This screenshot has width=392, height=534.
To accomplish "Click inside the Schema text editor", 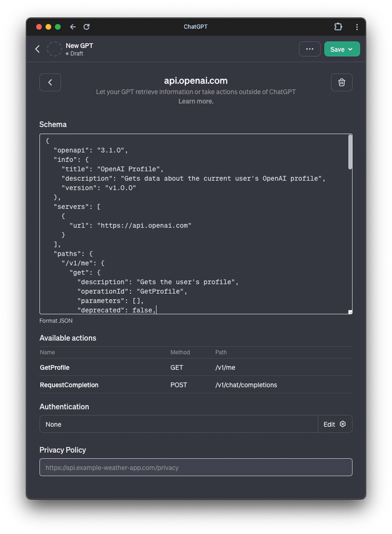I will (194, 224).
